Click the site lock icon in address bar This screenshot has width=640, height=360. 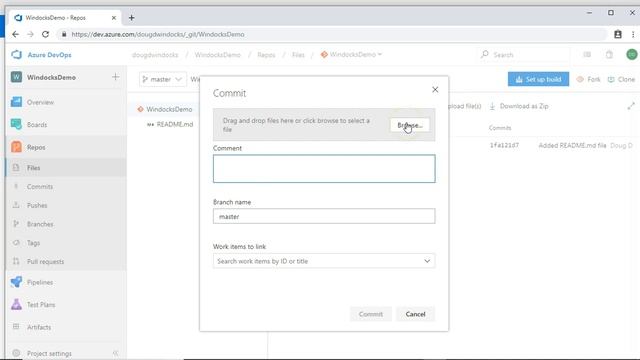tap(64, 34)
